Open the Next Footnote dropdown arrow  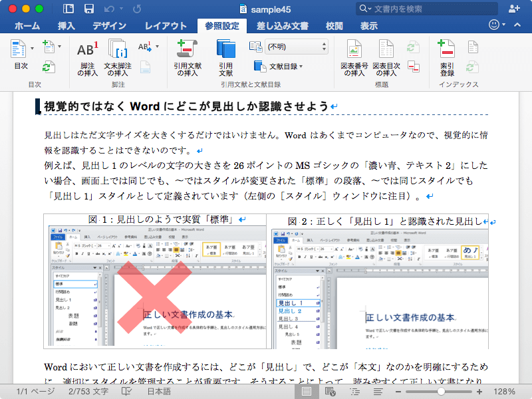(x=157, y=46)
